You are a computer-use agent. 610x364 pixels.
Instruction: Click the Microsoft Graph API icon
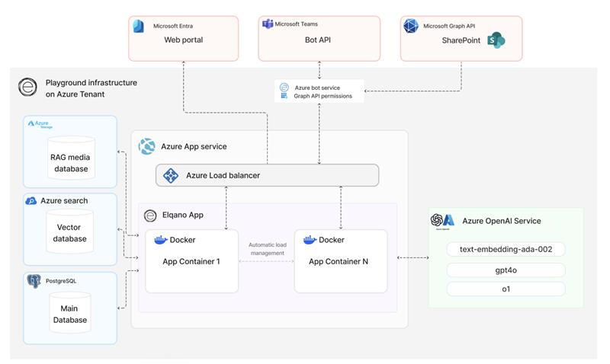click(x=411, y=26)
